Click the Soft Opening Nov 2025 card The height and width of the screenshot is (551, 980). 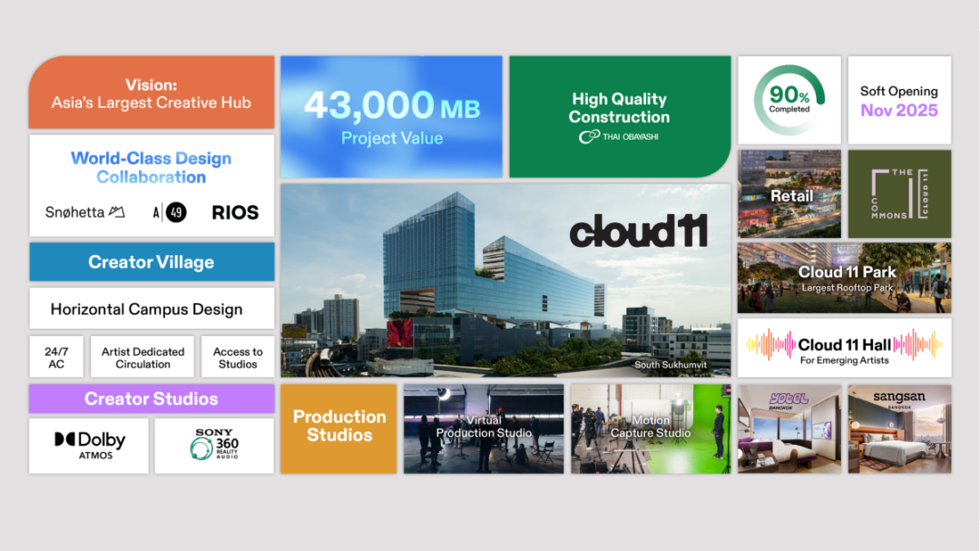click(899, 100)
